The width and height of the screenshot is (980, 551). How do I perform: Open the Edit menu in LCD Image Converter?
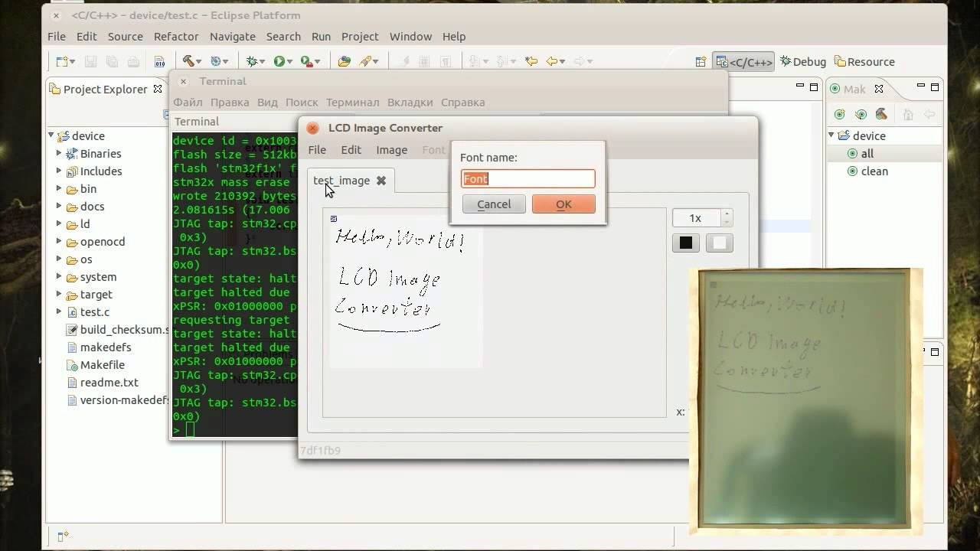coord(351,150)
